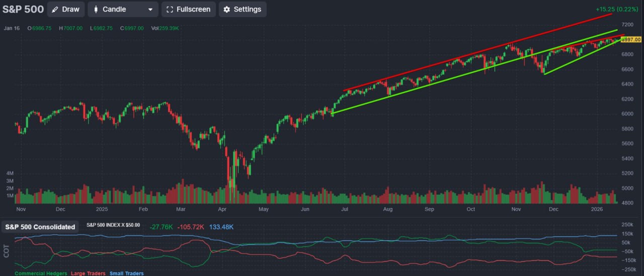Click the high value H7007.00
This screenshot has height=276, width=644.
click(x=71, y=28)
